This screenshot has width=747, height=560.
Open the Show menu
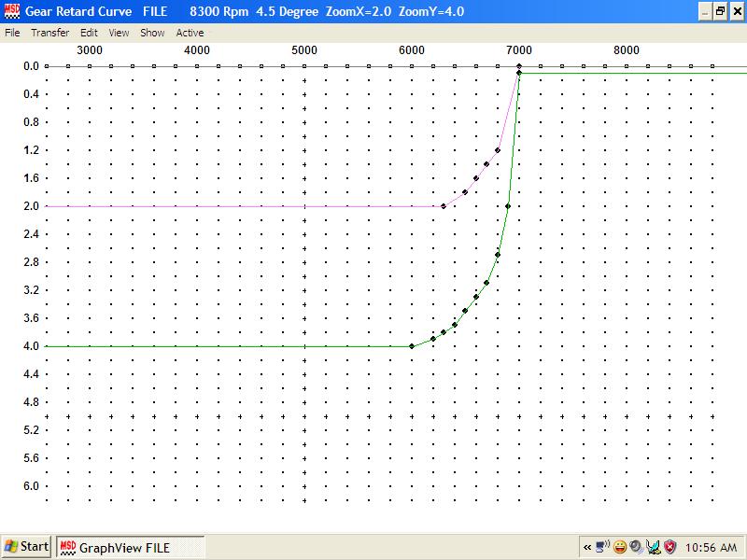point(152,33)
